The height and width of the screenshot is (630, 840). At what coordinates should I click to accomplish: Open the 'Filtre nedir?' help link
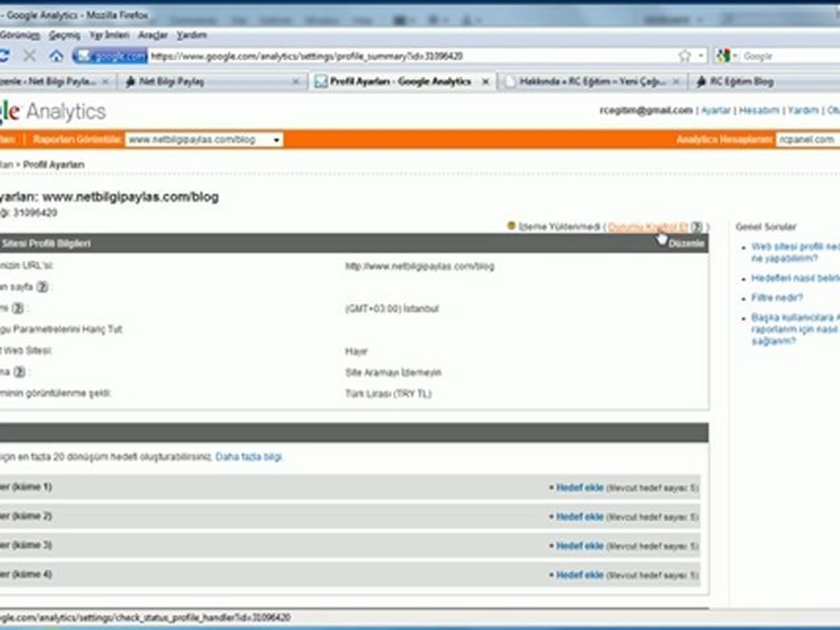click(777, 297)
